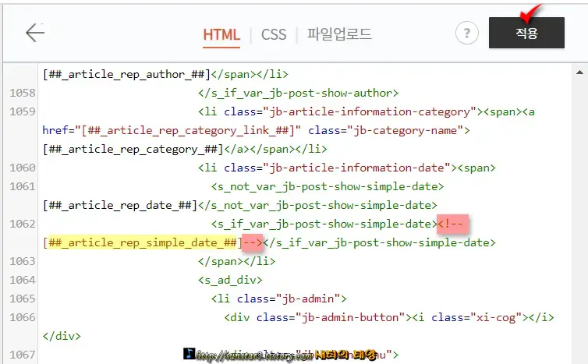The image size is (588, 364).
Task: Click the </span></li> on line 1063
Action: coord(236,261)
